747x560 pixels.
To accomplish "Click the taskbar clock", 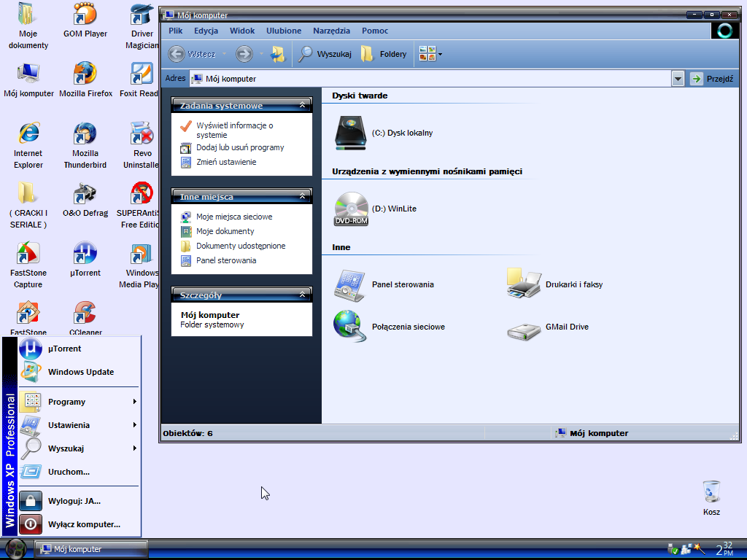I will click(724, 549).
